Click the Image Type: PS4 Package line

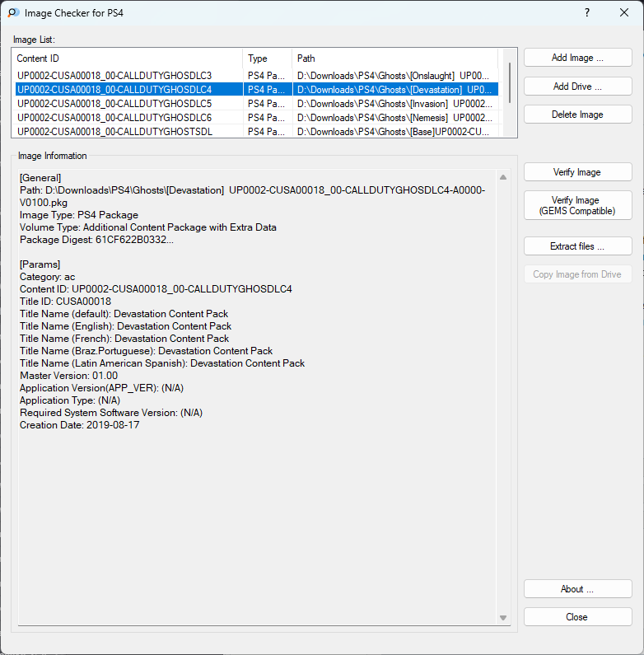(x=79, y=215)
